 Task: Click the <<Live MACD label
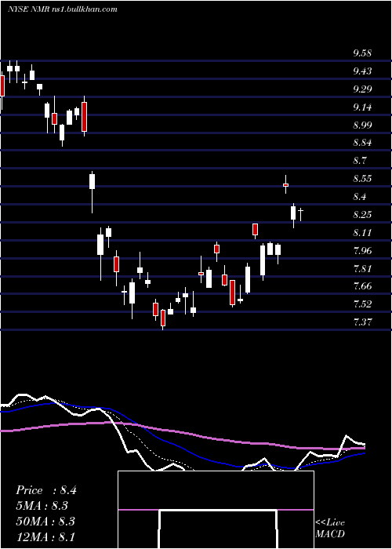point(330,528)
